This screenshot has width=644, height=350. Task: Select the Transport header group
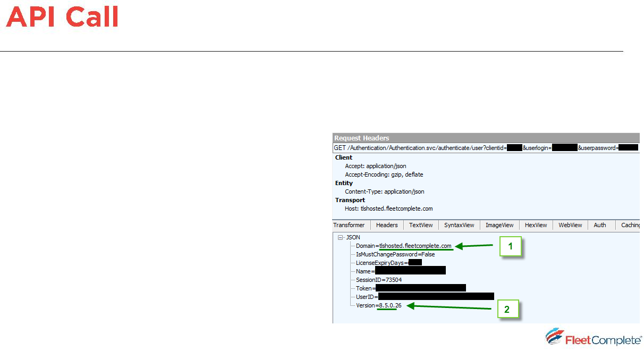pyautogui.click(x=350, y=200)
